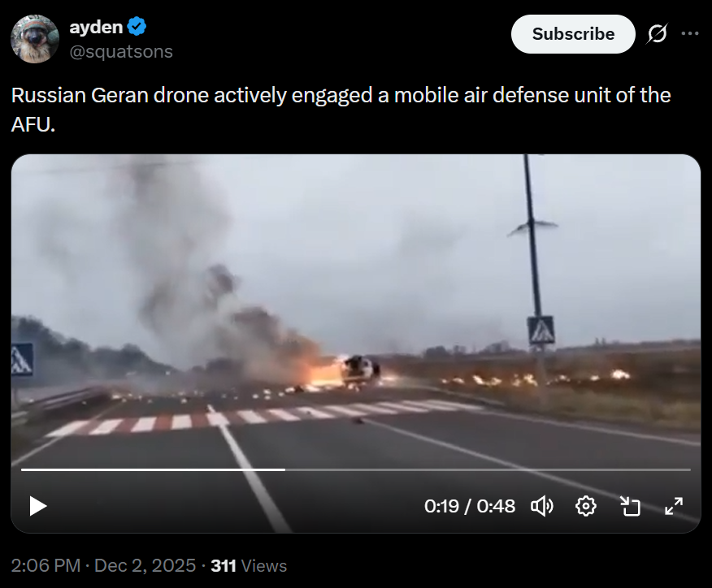The image size is (712, 588).
Task: Click the 311 Views count
Action: click(249, 566)
